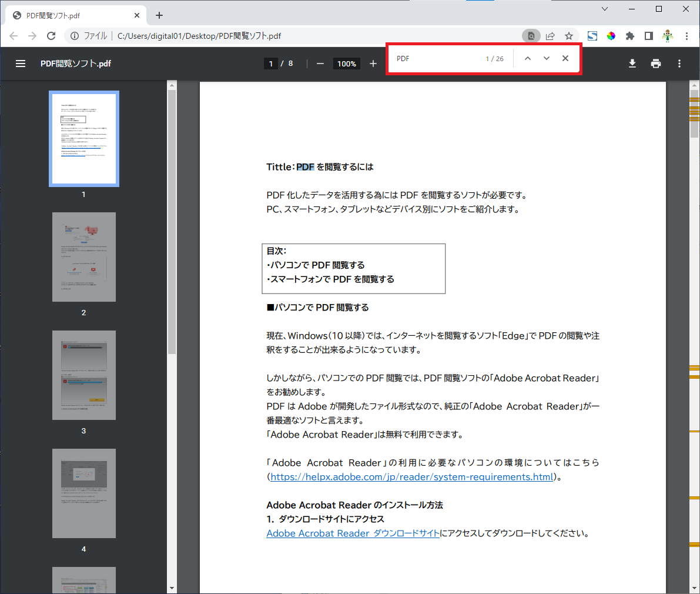
Task: Click the 100% zoom level field
Action: click(x=346, y=64)
